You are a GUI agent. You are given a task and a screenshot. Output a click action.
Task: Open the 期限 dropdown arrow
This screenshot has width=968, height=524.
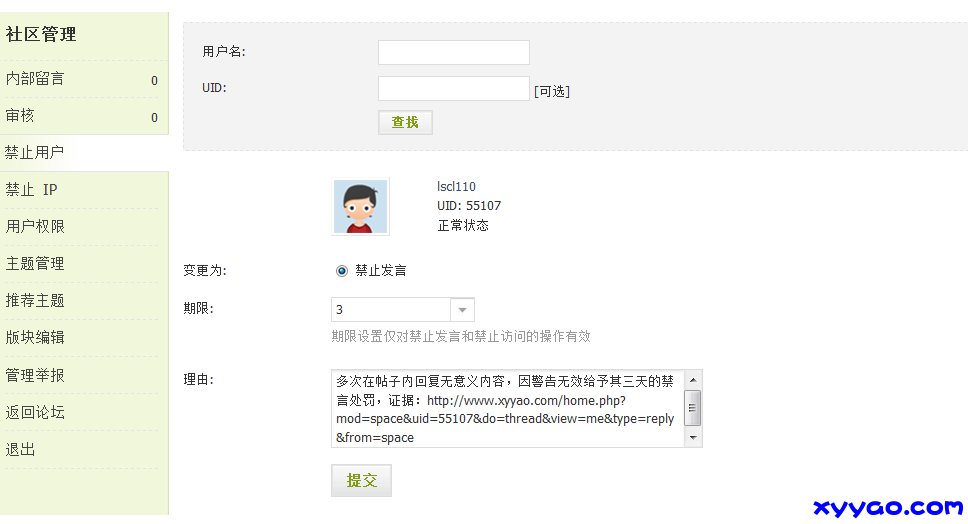pos(462,310)
